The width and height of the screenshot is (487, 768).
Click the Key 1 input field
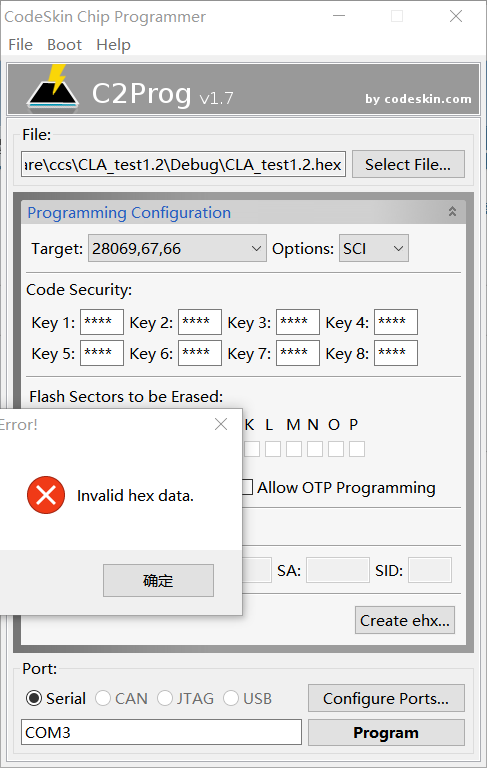tap(102, 322)
